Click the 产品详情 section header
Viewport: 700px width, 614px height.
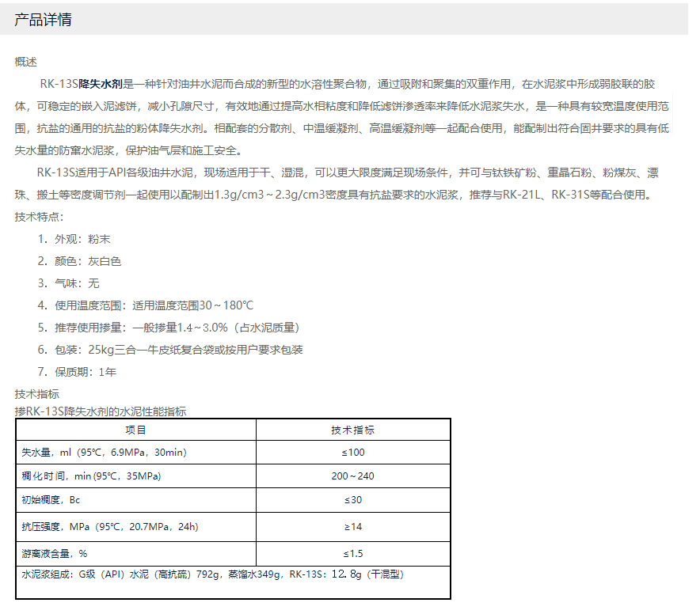coord(44,20)
